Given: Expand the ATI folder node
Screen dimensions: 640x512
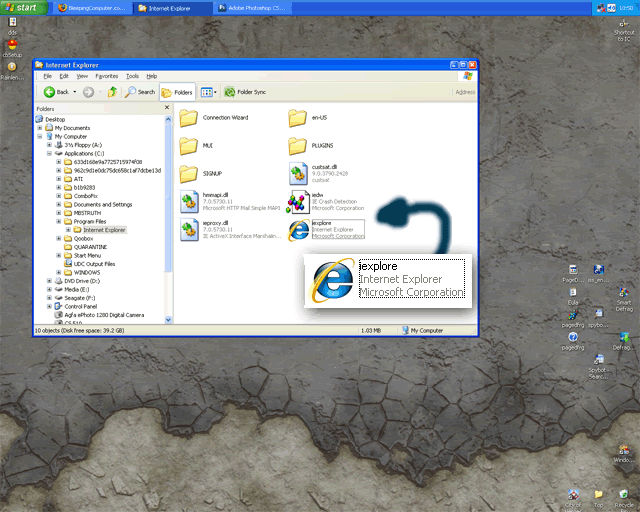Looking at the screenshot, I should (59, 179).
